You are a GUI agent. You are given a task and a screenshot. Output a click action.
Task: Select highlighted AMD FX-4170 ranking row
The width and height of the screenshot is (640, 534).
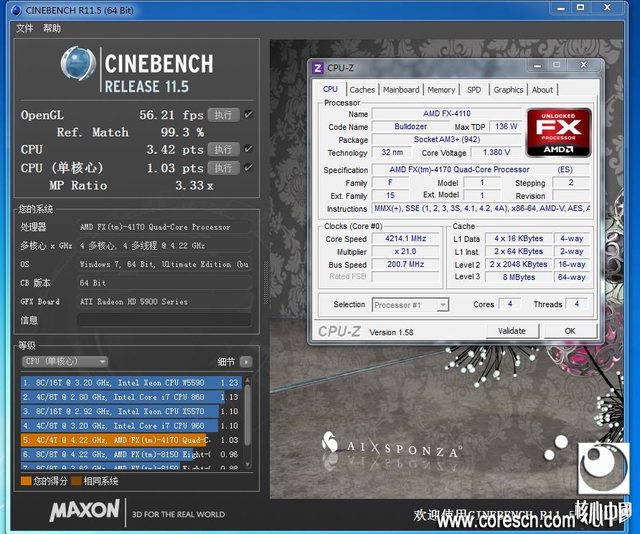(x=131, y=440)
